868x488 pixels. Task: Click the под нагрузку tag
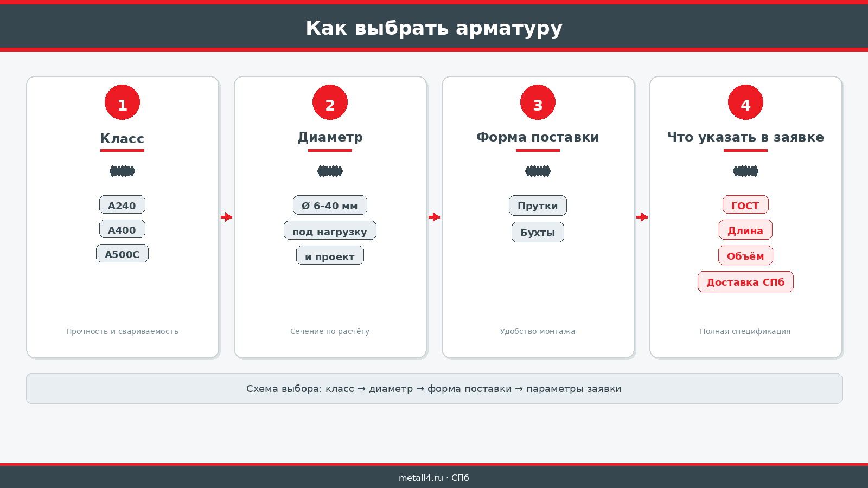pyautogui.click(x=330, y=230)
